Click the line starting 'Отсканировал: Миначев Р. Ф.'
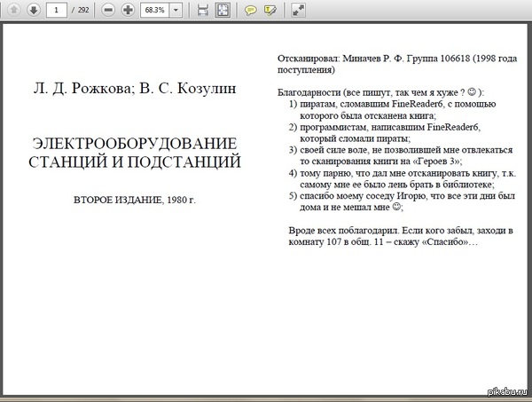This screenshot has height=402, width=532. [x=397, y=59]
